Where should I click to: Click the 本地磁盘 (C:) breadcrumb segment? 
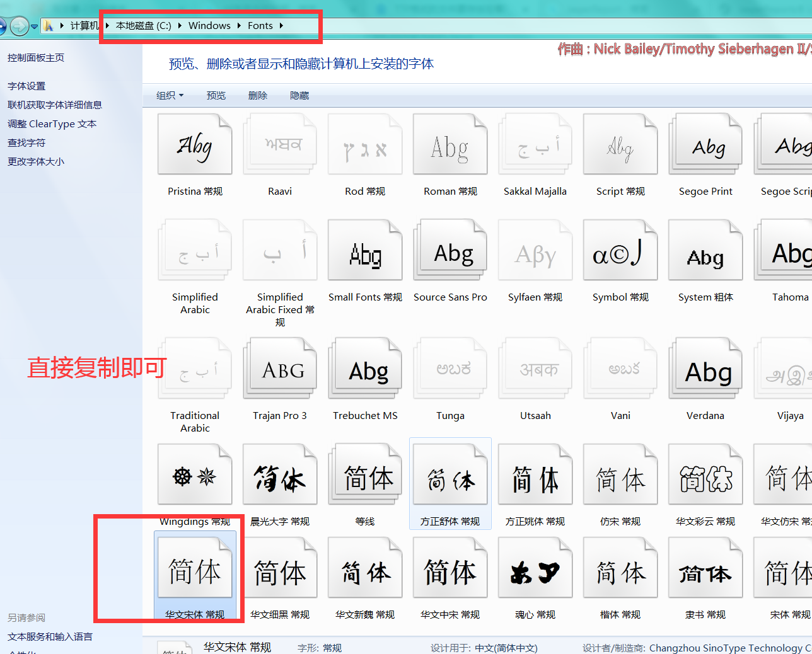click(144, 26)
